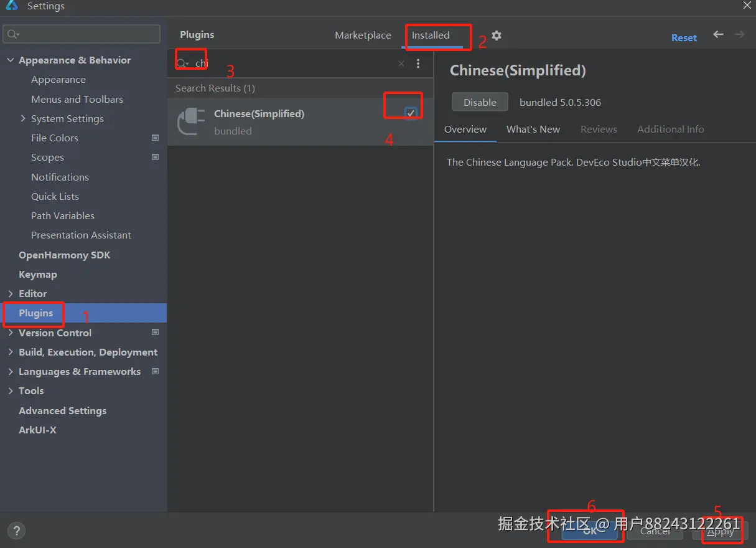Image resolution: width=756 pixels, height=548 pixels.
Task: Click the forward navigation arrow
Action: pos(739,35)
